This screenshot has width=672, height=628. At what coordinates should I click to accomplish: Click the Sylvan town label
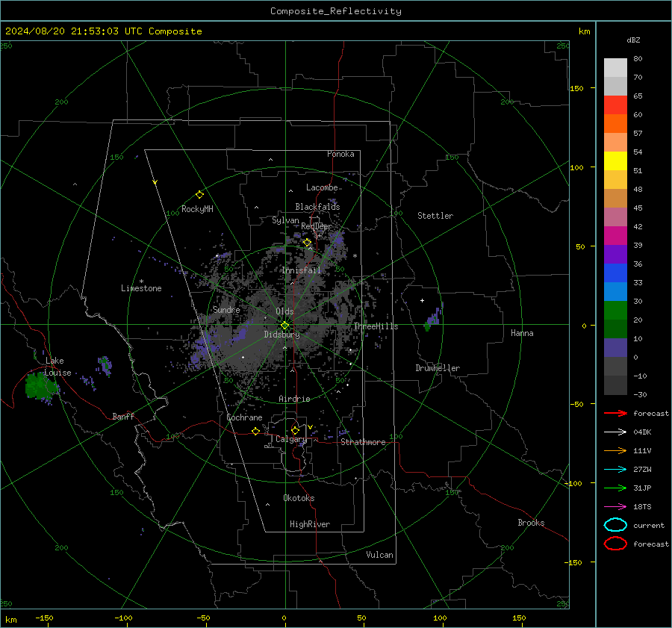285,220
